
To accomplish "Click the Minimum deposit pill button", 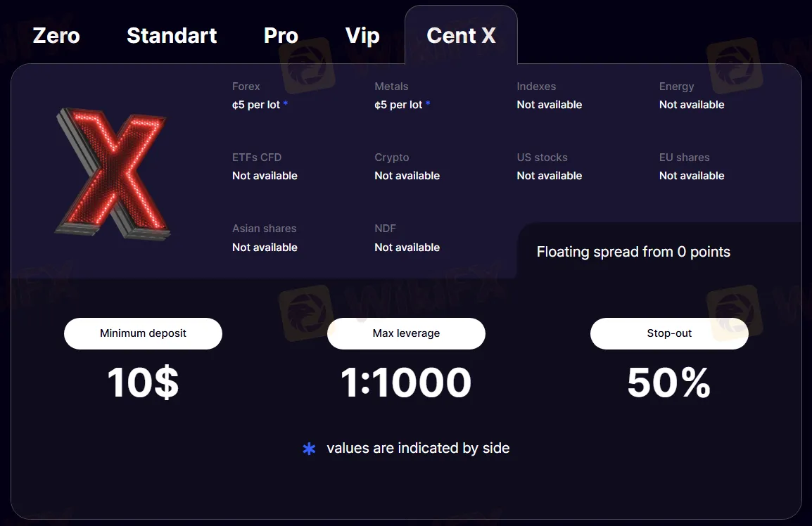I will click(143, 333).
